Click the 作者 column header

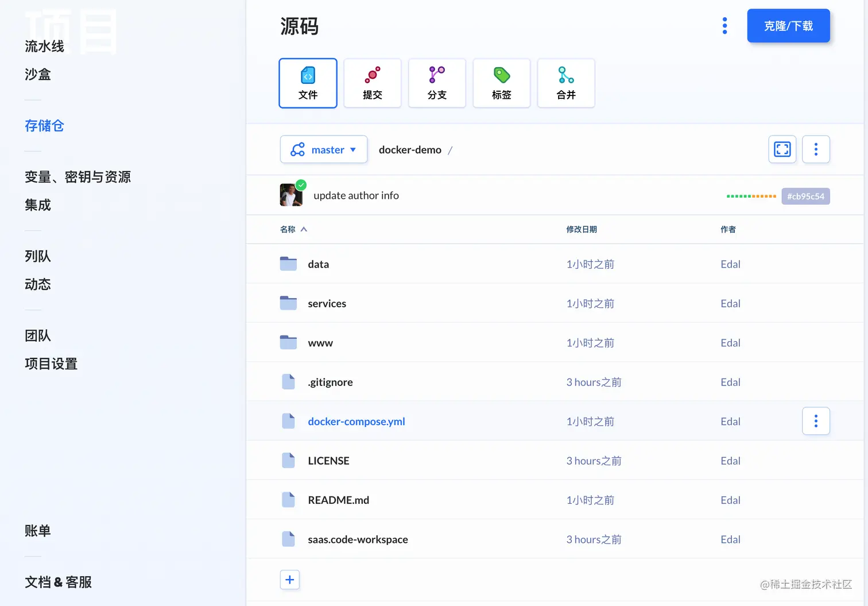point(728,229)
